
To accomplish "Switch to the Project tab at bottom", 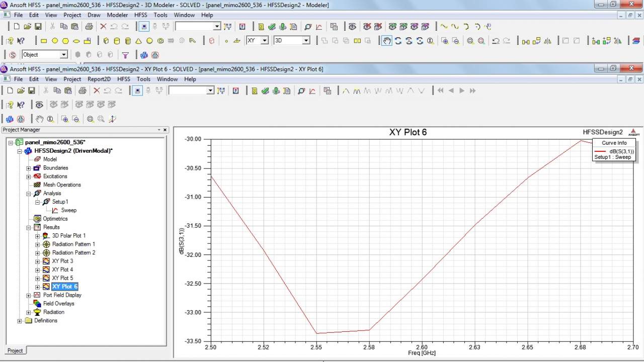I will (x=15, y=350).
